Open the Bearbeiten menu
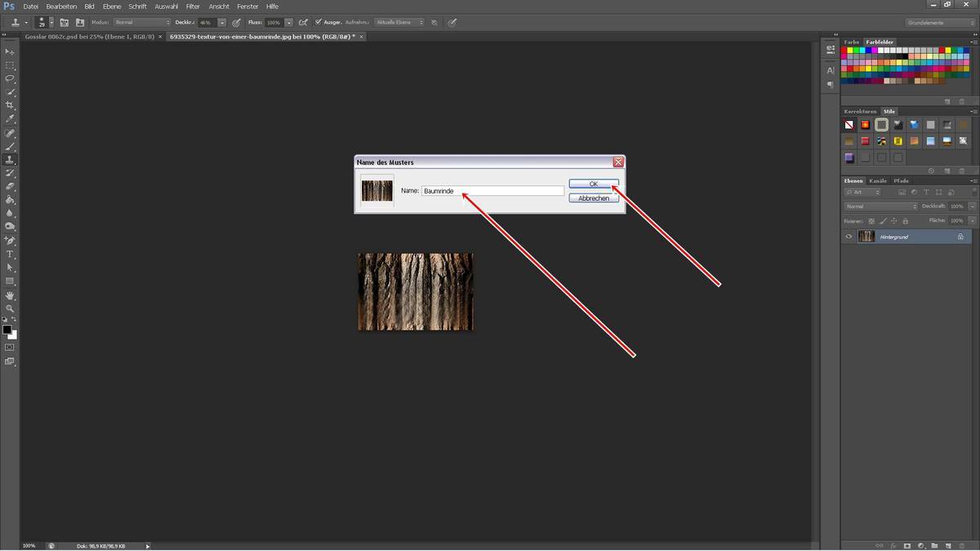The width and height of the screenshot is (980, 551). [x=61, y=6]
